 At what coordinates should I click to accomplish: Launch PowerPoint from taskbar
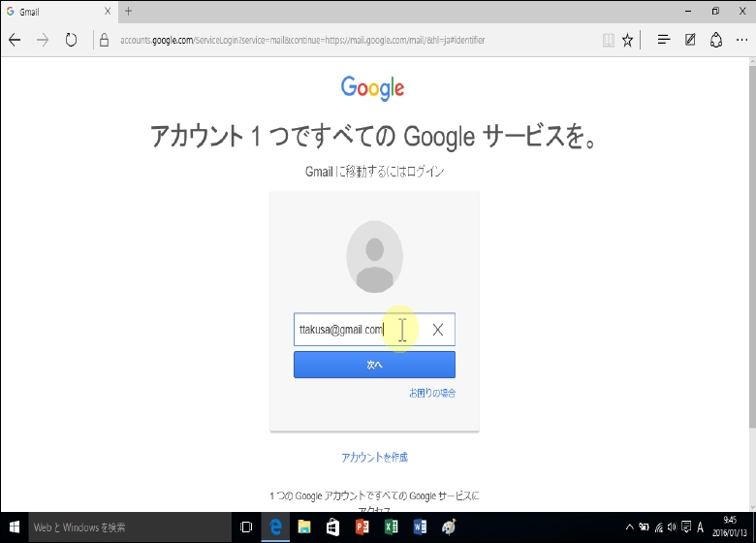[x=362, y=527]
